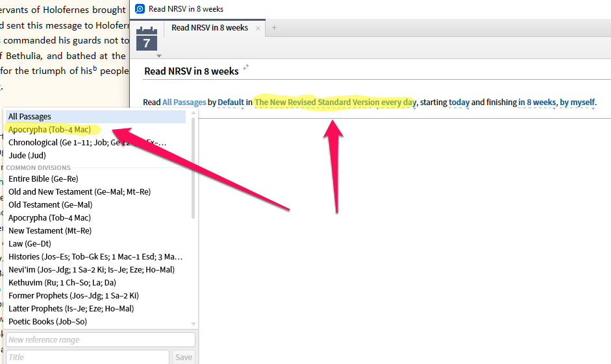
Task: Choose highlighted Apocrypha (Tob–4 Mac) entry
Action: click(x=95, y=129)
